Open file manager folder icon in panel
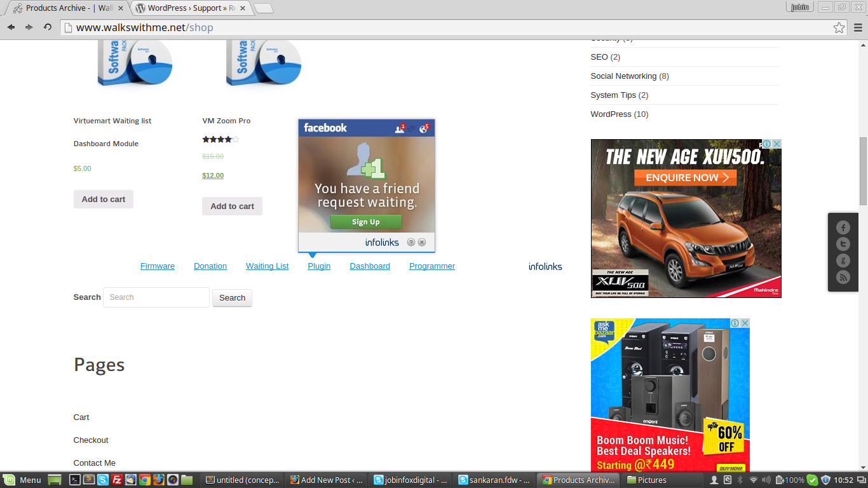The image size is (868, 488). [187, 480]
